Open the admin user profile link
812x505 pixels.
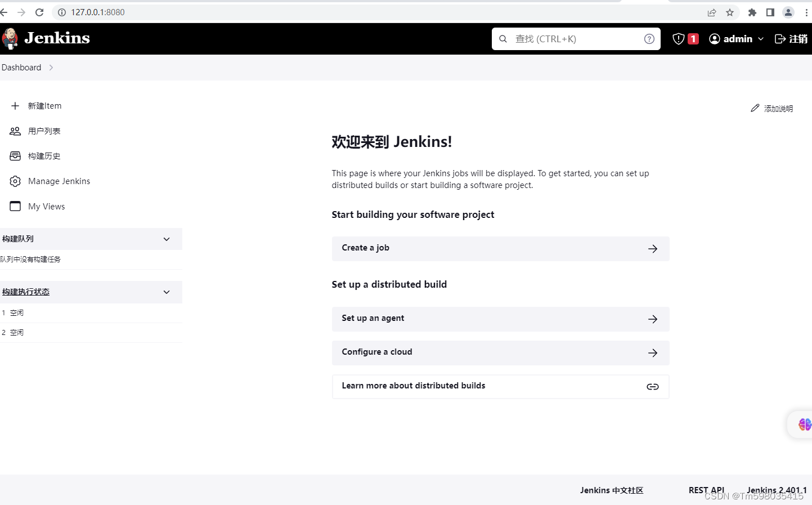pos(731,39)
